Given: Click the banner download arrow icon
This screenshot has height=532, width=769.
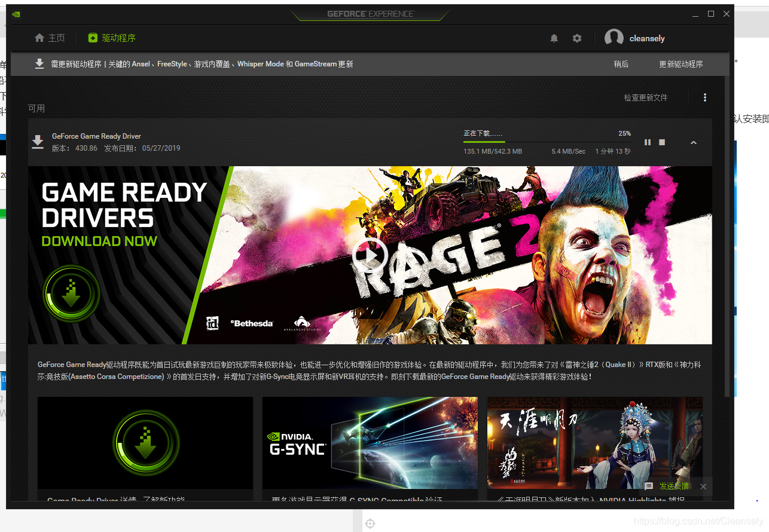Looking at the screenshot, I should [x=39, y=64].
